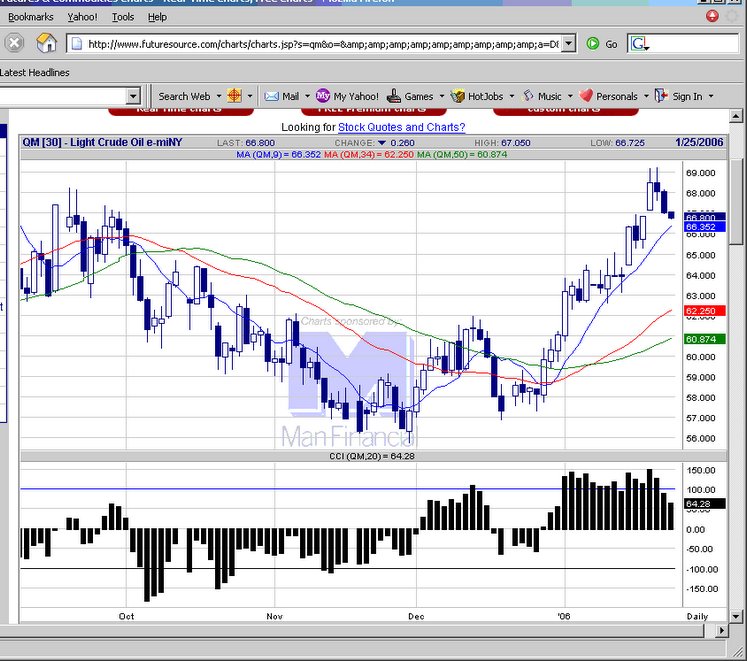Click the vertical scrollbar down arrow
The image size is (747, 661).
[736, 616]
